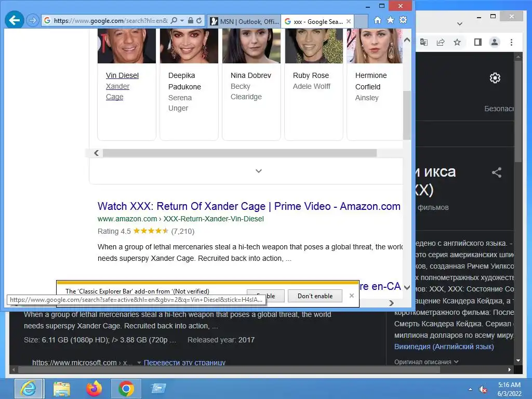
Task: Select the Ruby Rose cast card name
Action: point(311,75)
